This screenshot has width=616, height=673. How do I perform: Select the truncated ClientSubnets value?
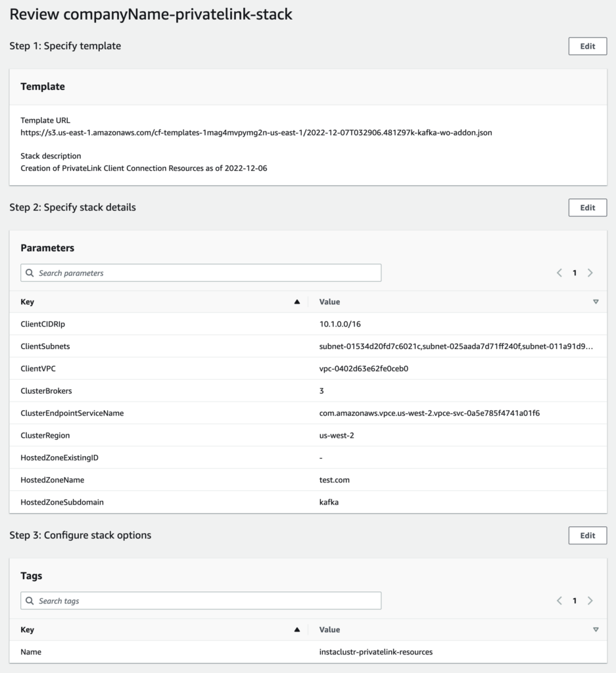[x=456, y=346]
